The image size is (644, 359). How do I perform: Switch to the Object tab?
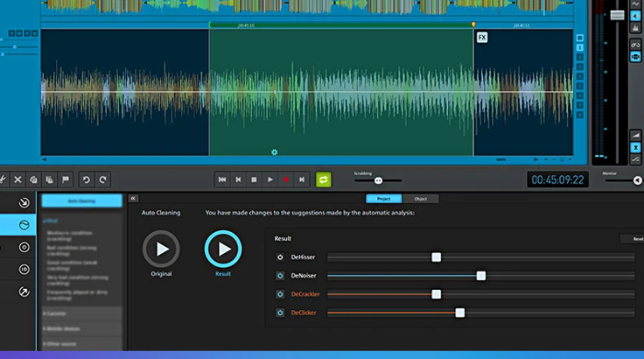click(x=420, y=199)
